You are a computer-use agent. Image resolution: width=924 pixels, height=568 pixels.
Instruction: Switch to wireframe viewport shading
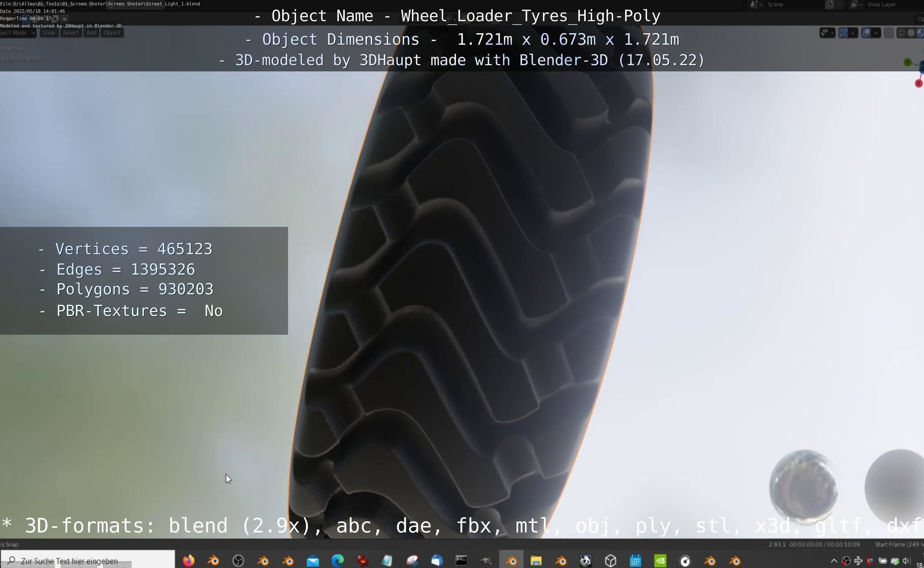[x=901, y=33]
